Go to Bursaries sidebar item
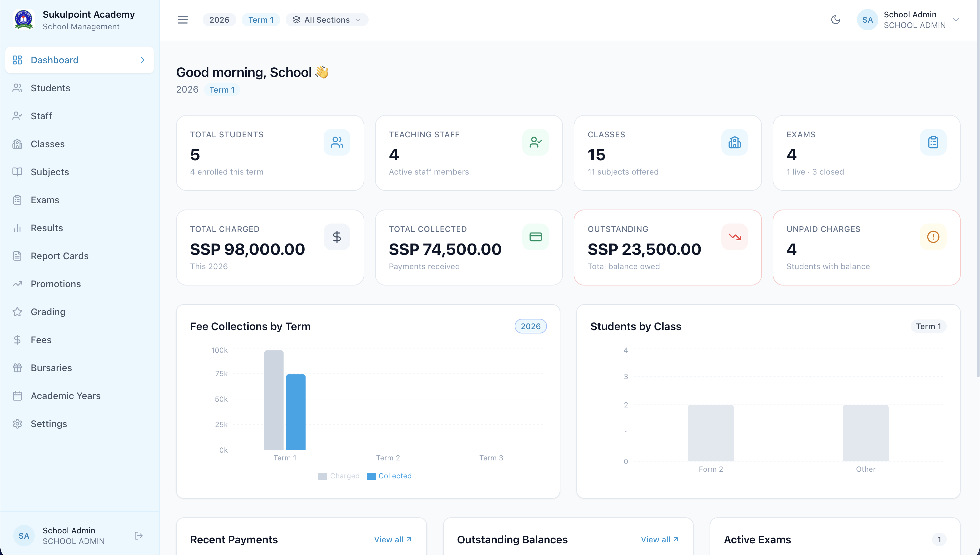 51,367
